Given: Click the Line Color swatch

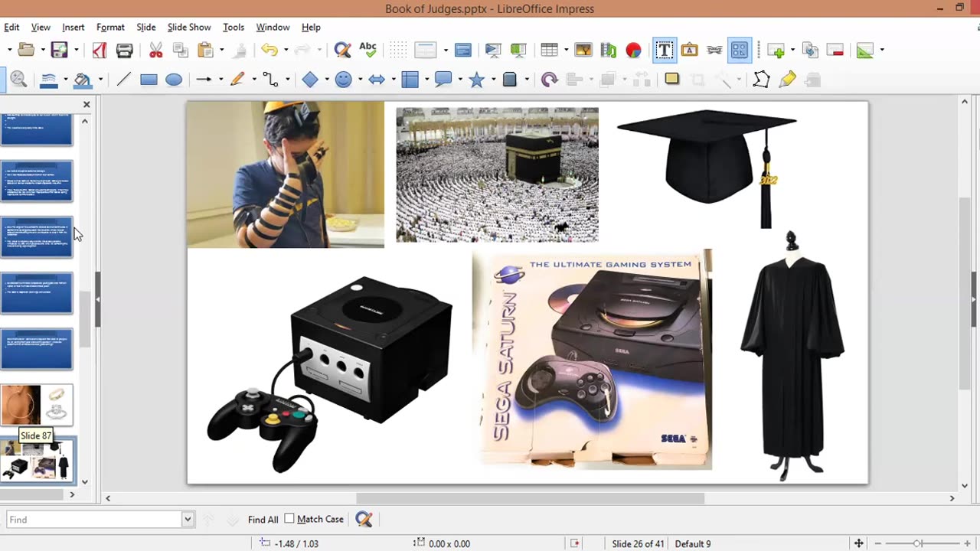Looking at the screenshot, I should pyautogui.click(x=48, y=79).
